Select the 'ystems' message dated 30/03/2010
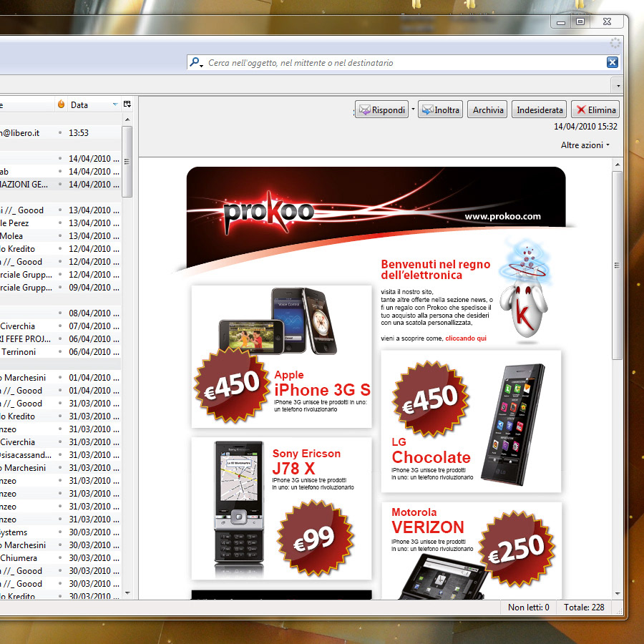 click(x=60, y=532)
